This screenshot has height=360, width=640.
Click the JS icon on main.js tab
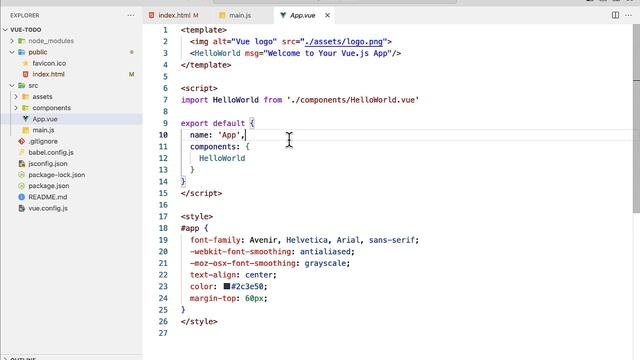click(222, 16)
